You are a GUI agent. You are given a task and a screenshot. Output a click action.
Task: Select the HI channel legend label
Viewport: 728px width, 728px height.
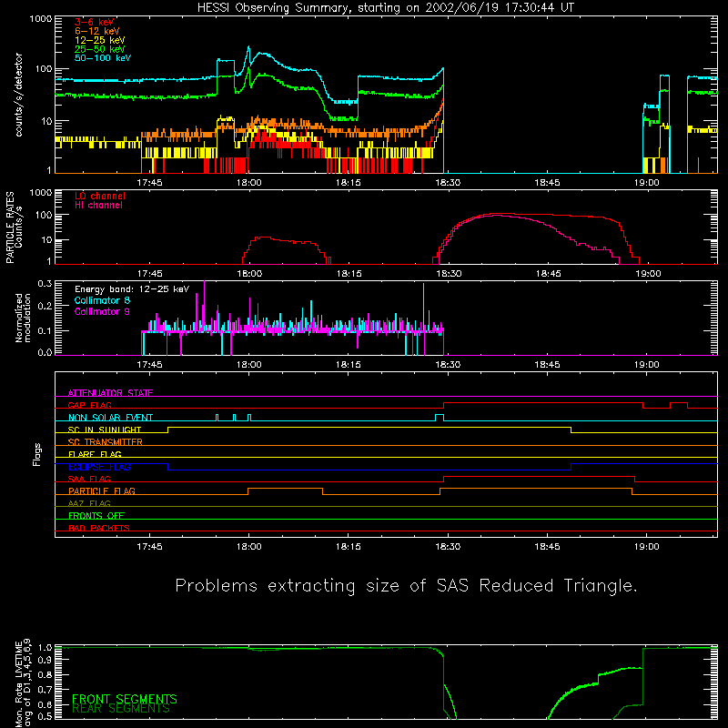[99, 205]
